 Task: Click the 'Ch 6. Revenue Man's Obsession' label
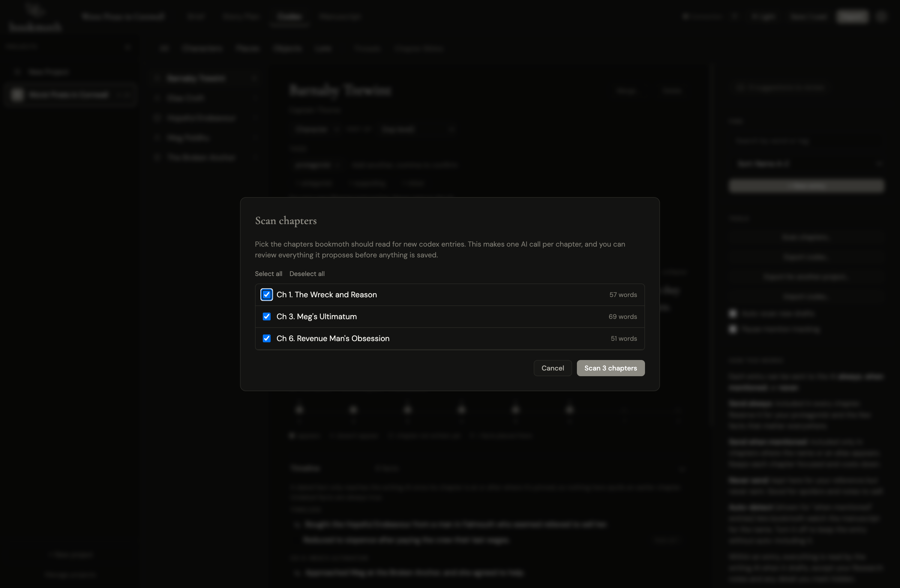tap(333, 338)
